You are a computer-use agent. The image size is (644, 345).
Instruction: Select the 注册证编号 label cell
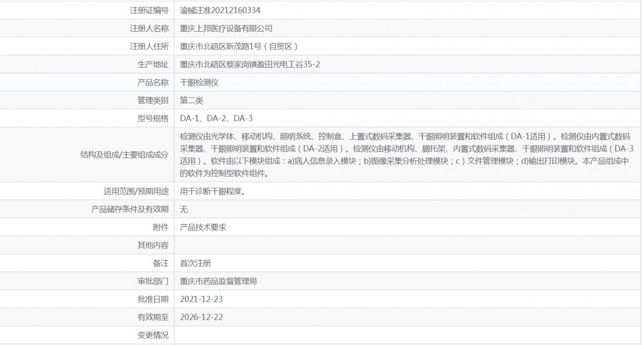(149, 10)
